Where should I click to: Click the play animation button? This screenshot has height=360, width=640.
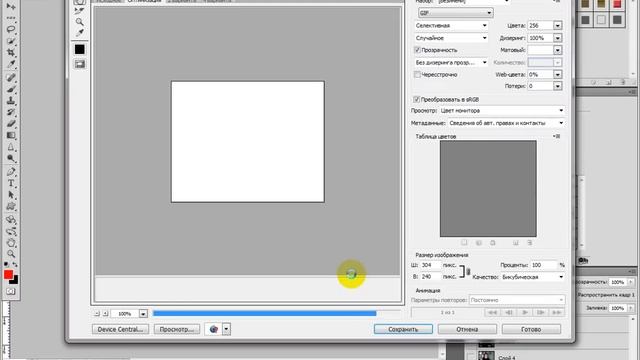525,312
